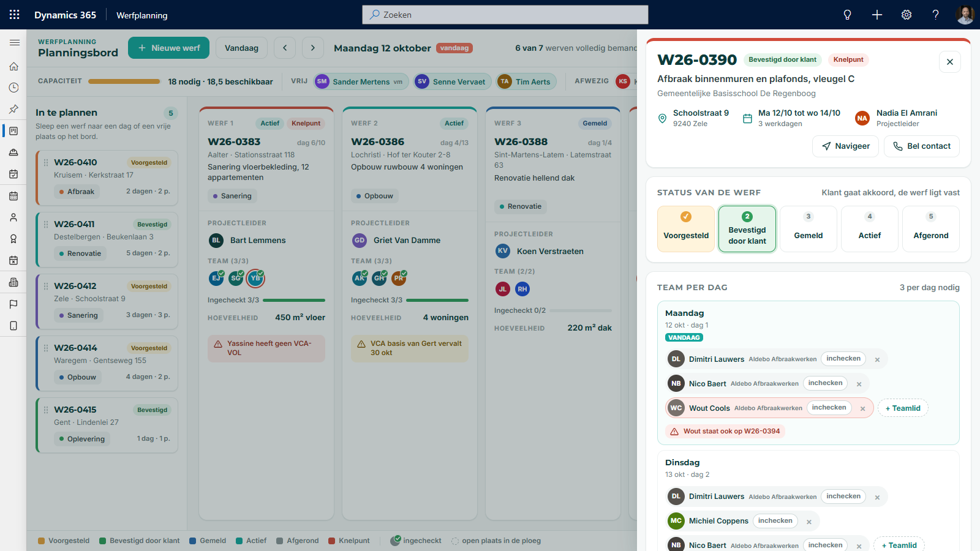Open unplanned card W26-0412

(x=107, y=301)
